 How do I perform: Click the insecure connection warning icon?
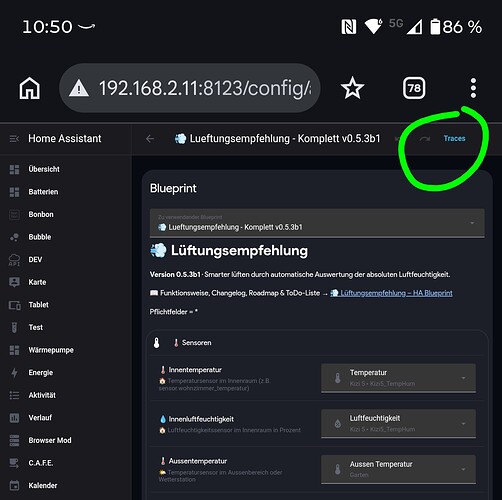pos(79,88)
